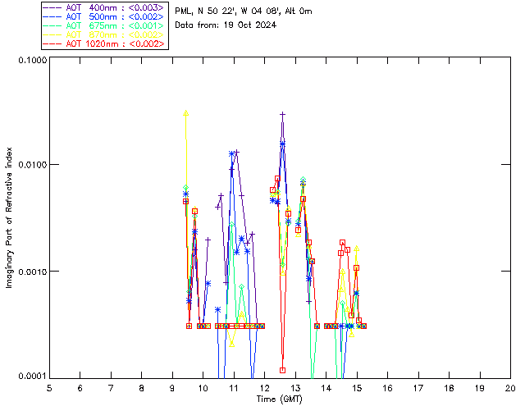Click the X-axis label 17
Image resolution: width=525 pixels, height=420 pixels.
(418, 388)
